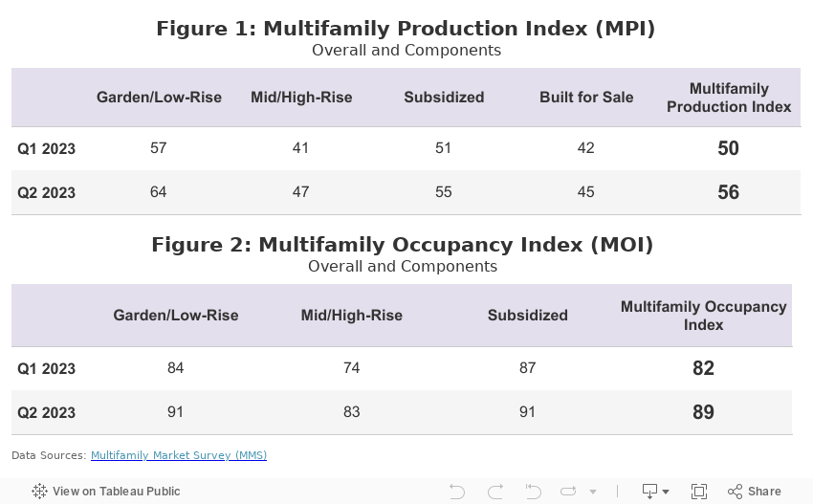The image size is (813, 504).
Task: Click the Built for Sale header
Action: [586, 97]
